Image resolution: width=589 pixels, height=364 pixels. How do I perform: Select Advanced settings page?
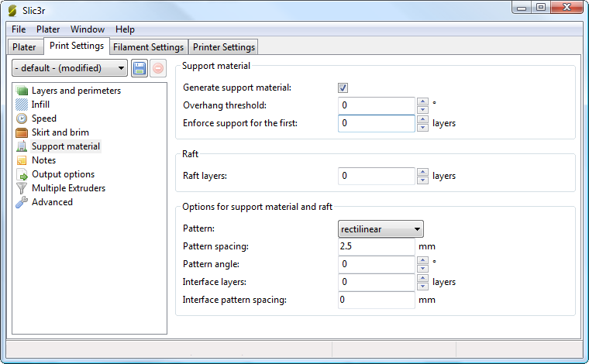(x=52, y=202)
